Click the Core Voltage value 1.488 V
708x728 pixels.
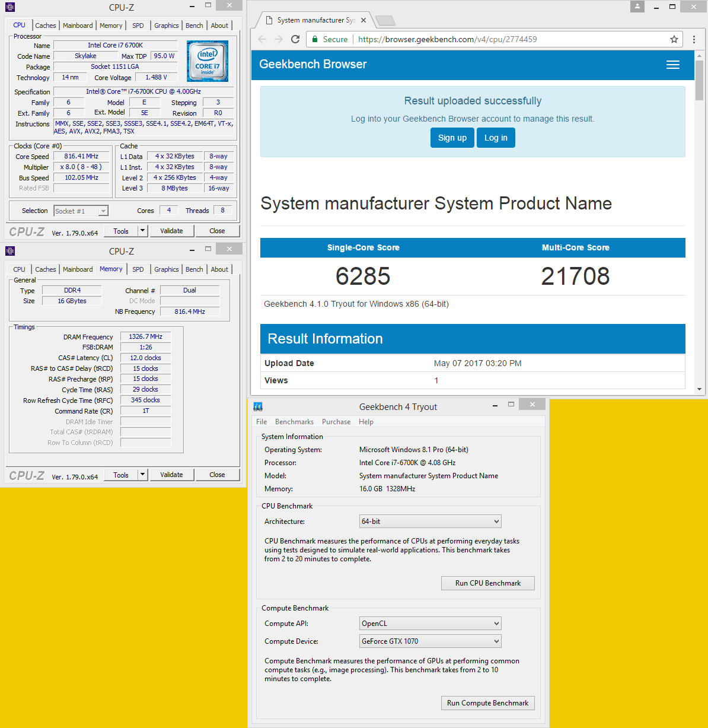point(156,77)
